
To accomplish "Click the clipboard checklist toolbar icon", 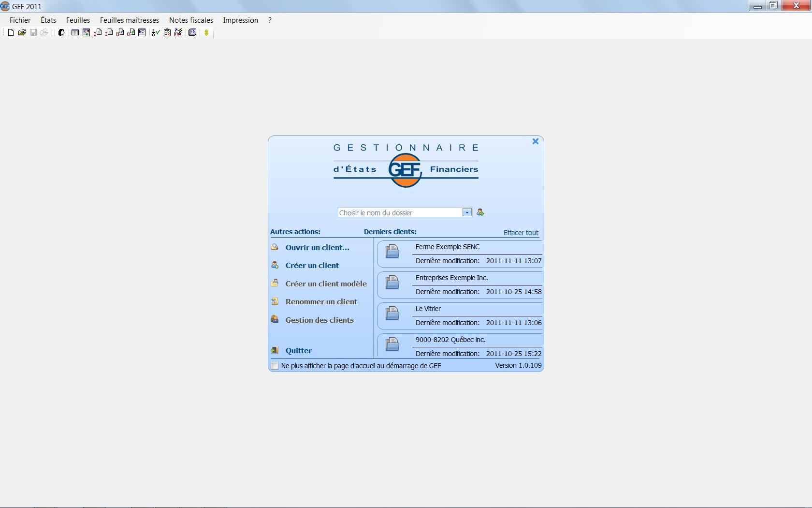I will [x=167, y=32].
